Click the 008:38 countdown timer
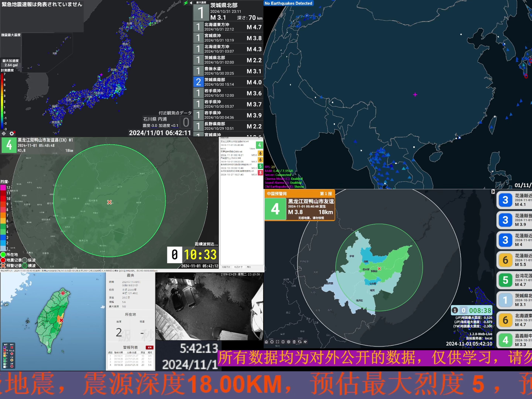Image resolution: width=532 pixels, height=399 pixels. click(480, 311)
